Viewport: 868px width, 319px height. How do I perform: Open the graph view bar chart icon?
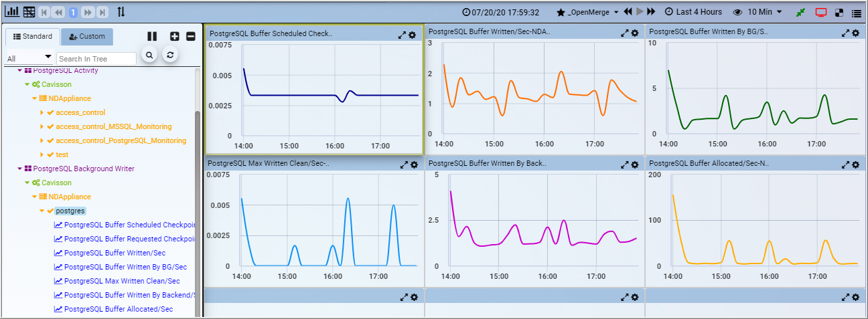[x=12, y=12]
